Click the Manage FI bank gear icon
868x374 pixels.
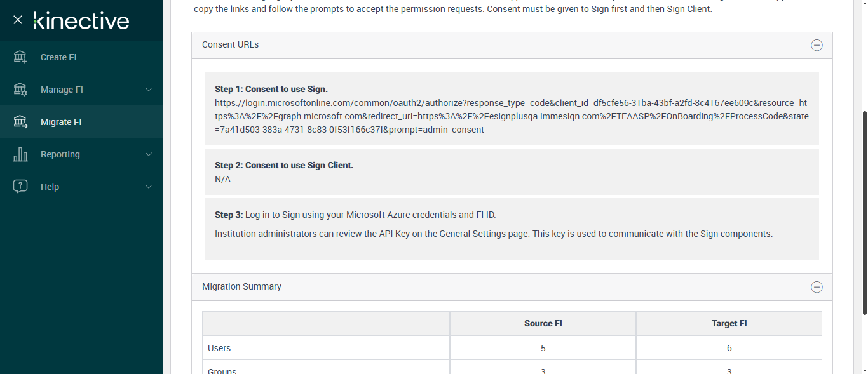pos(20,90)
